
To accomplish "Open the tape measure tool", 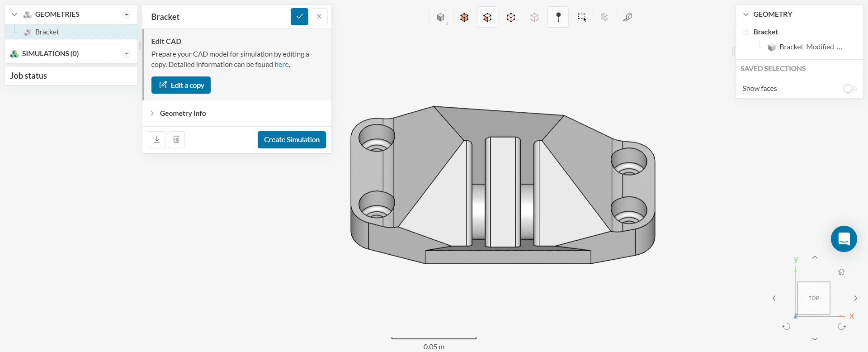I will pos(627,17).
